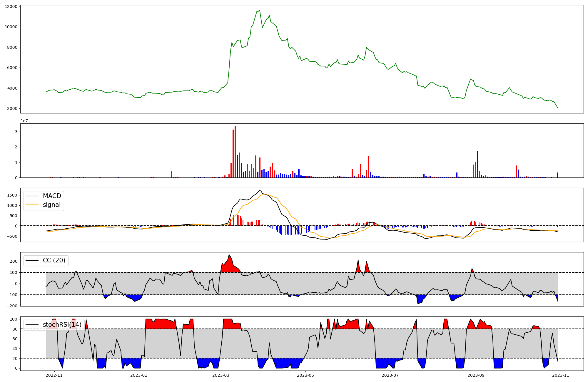Click the tallest red volume bar
The height and width of the screenshot is (382, 588).
click(235, 151)
